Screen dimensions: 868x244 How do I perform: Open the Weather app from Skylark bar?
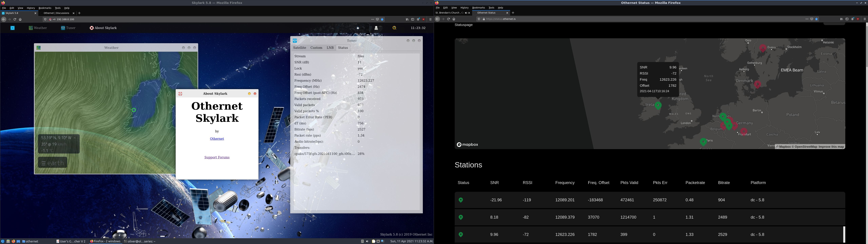(x=38, y=28)
